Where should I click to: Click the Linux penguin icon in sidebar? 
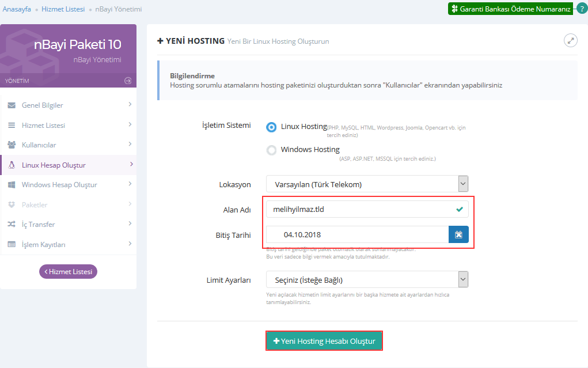12,165
